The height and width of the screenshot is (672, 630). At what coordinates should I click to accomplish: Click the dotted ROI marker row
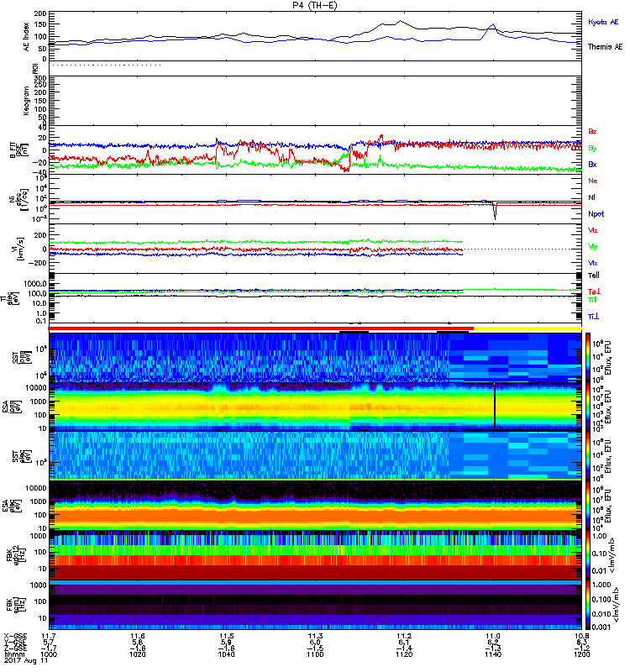point(106,66)
